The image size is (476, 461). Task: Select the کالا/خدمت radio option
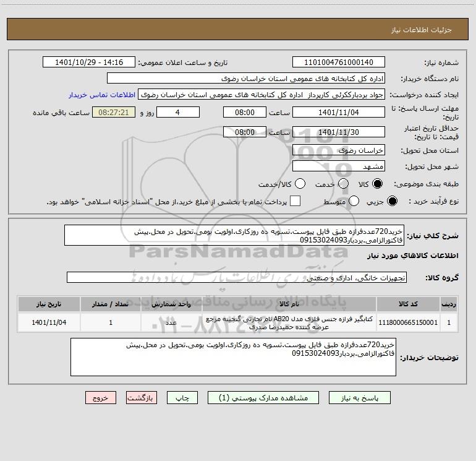(300, 184)
